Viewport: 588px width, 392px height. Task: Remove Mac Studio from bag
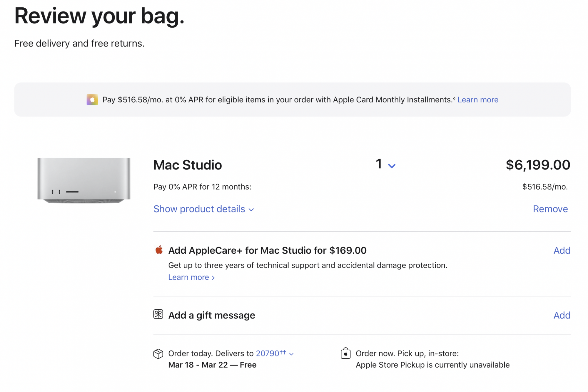tap(550, 209)
